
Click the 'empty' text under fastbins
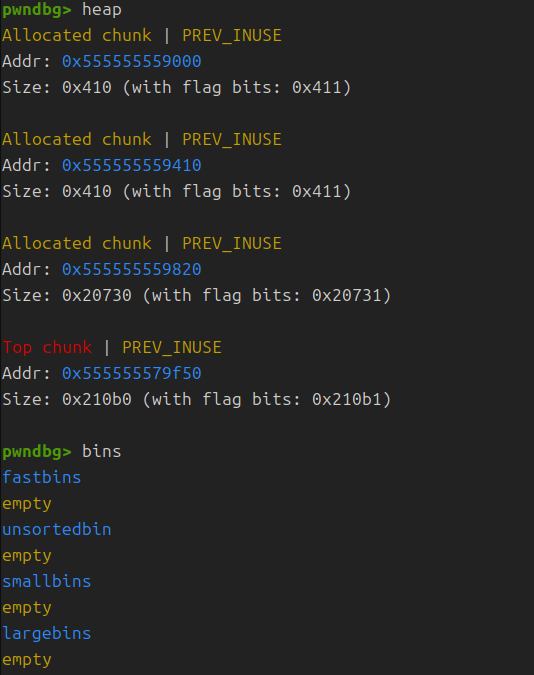pos(27,504)
